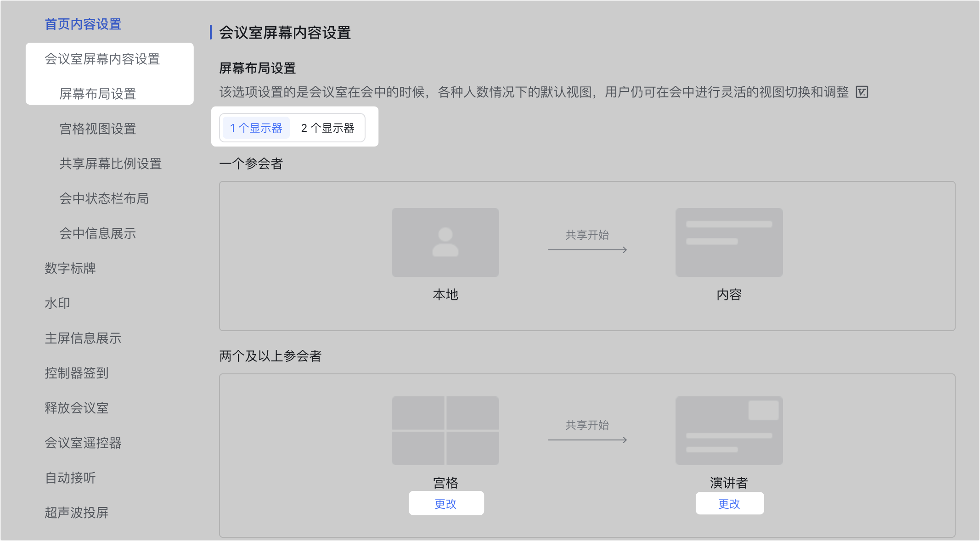Image resolution: width=980 pixels, height=541 pixels.
Task: Select 控制器签到 in sidebar
Action: [77, 373]
